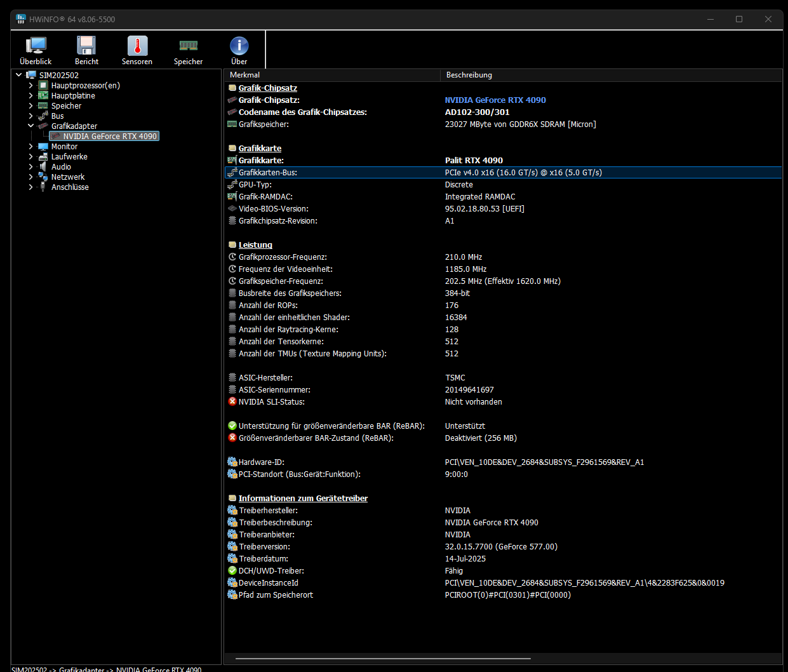Click the speaker icon beside Audio
This screenshot has width=788, height=672.
pyautogui.click(x=43, y=166)
